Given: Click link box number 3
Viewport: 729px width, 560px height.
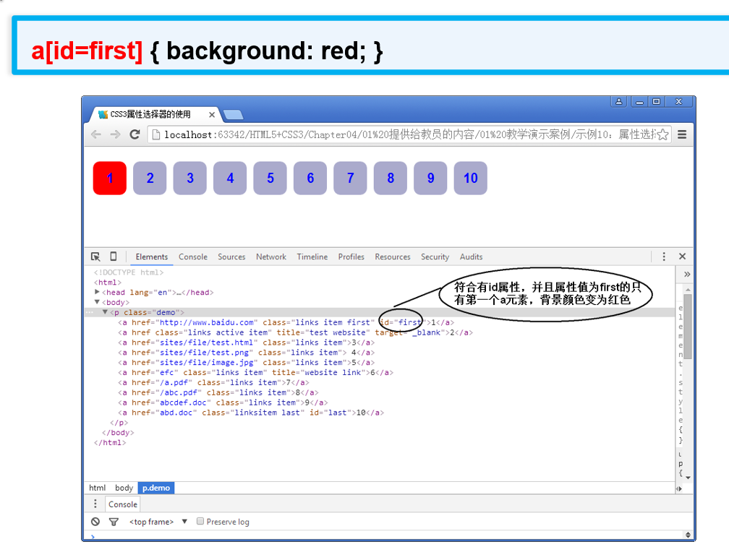Looking at the screenshot, I should 190,178.
